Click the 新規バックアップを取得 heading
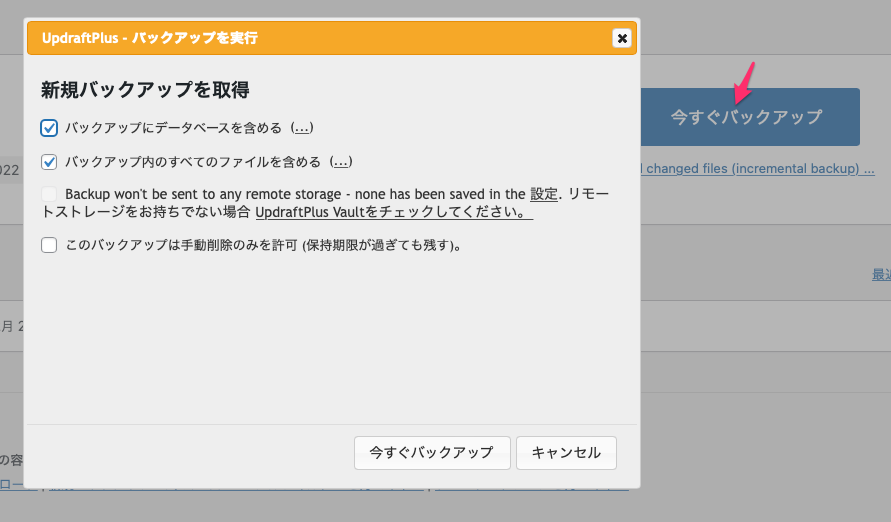Screen dimensions: 891x522 click(x=145, y=90)
